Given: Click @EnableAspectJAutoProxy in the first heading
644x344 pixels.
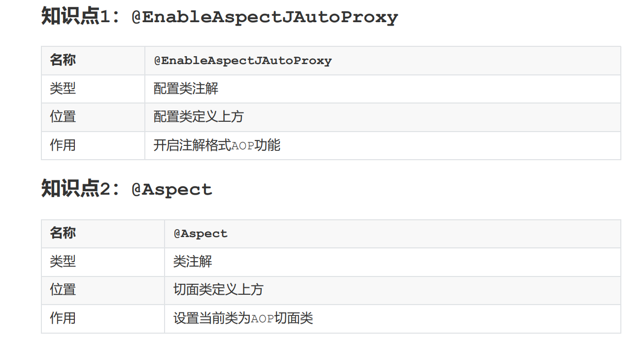Looking at the screenshot, I should tap(265, 18).
